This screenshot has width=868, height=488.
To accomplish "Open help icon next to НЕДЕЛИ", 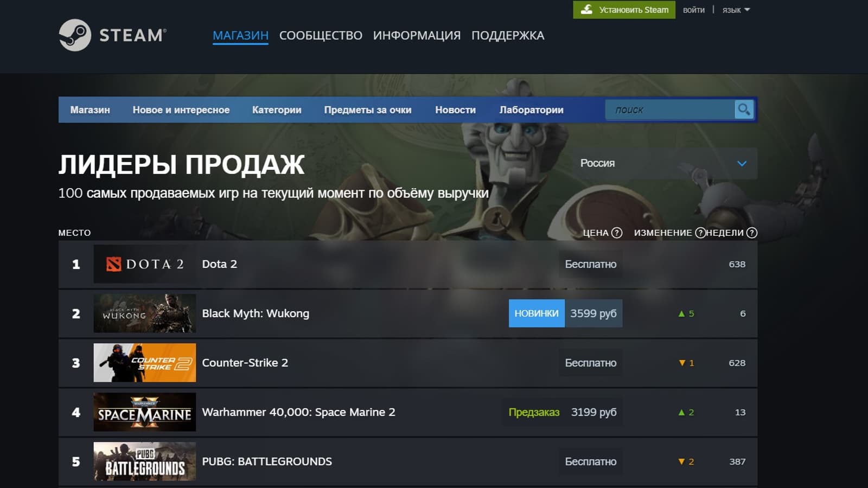I will (752, 233).
